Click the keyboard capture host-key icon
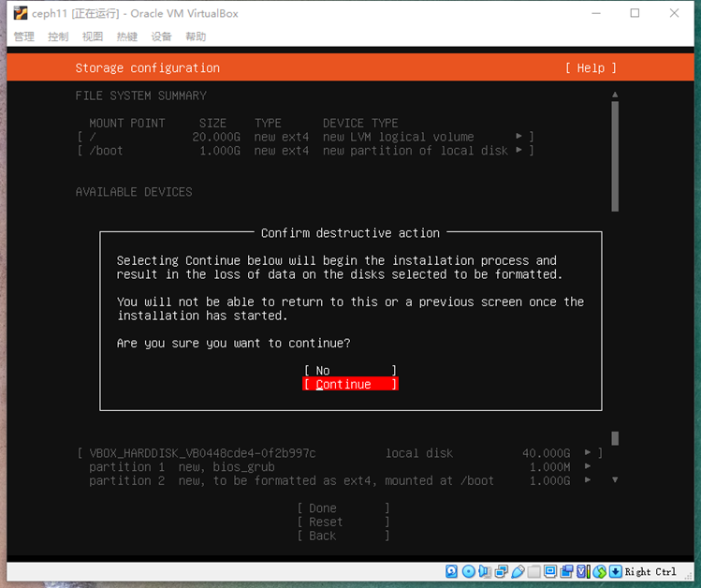The height and width of the screenshot is (588, 701). tap(616, 571)
